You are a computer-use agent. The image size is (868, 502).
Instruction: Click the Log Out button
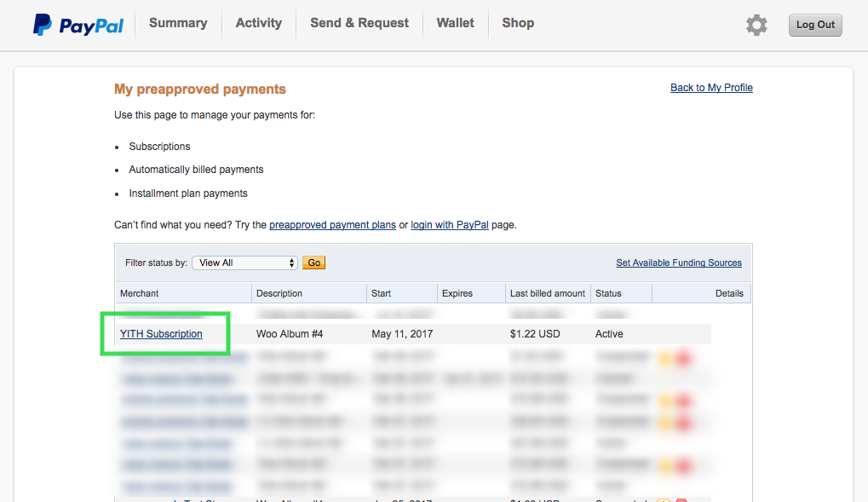coord(815,25)
